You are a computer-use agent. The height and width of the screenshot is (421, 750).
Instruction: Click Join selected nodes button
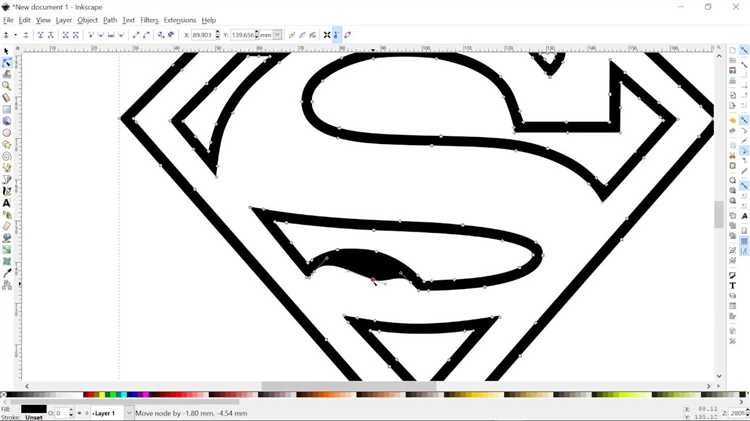41,35
